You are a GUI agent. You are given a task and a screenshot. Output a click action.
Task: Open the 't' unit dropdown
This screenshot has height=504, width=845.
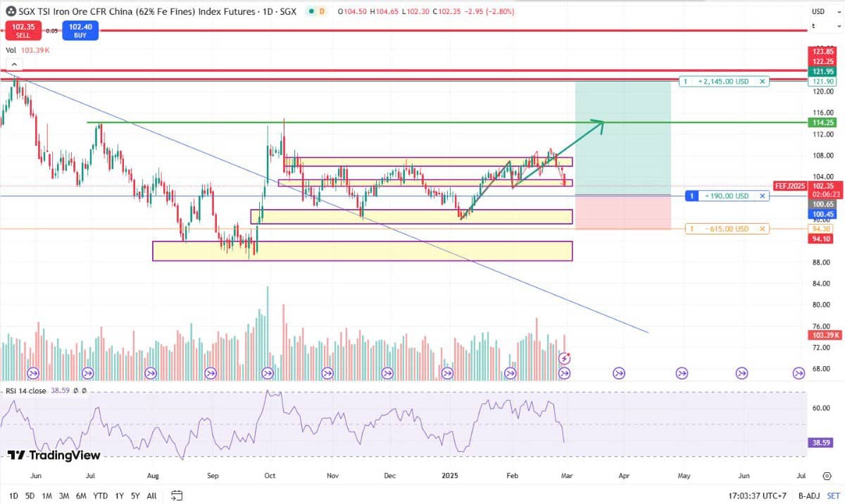point(819,26)
